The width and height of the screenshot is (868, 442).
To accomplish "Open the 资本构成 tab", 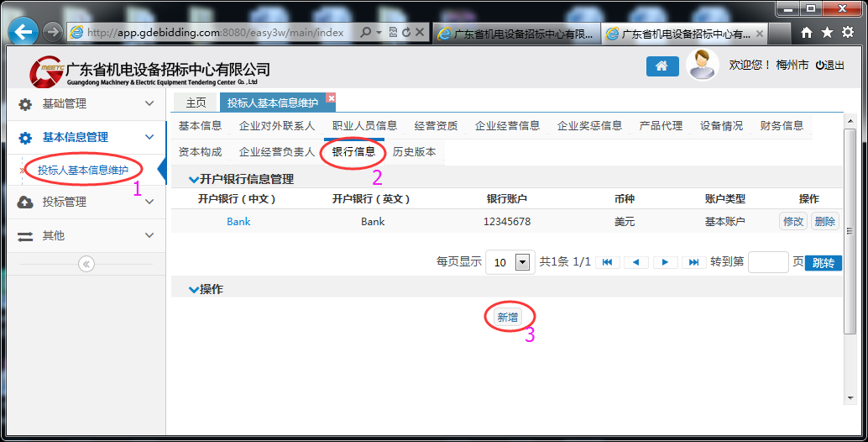I will (x=200, y=152).
